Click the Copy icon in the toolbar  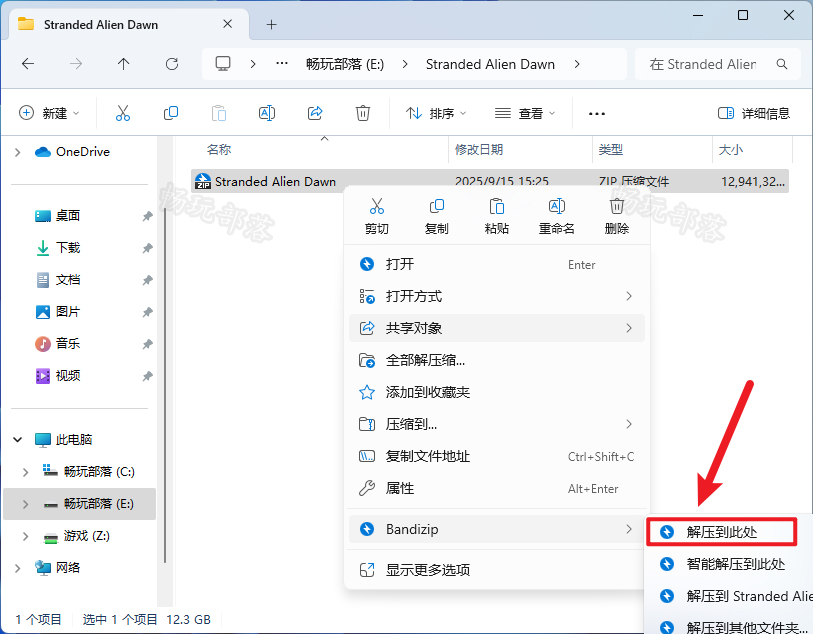pyautogui.click(x=171, y=113)
